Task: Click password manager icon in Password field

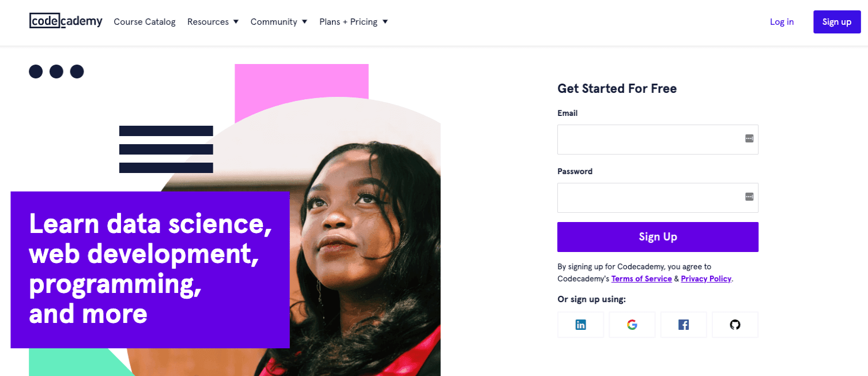Action: [749, 197]
